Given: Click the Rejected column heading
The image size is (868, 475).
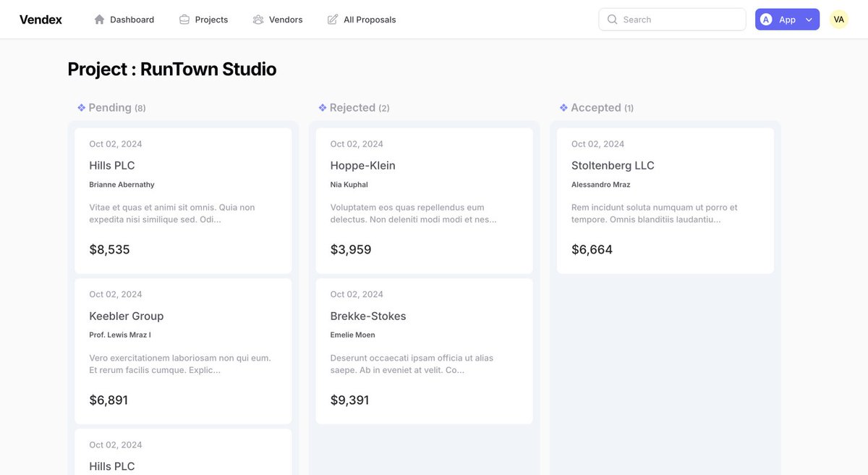Looking at the screenshot, I should (354, 108).
